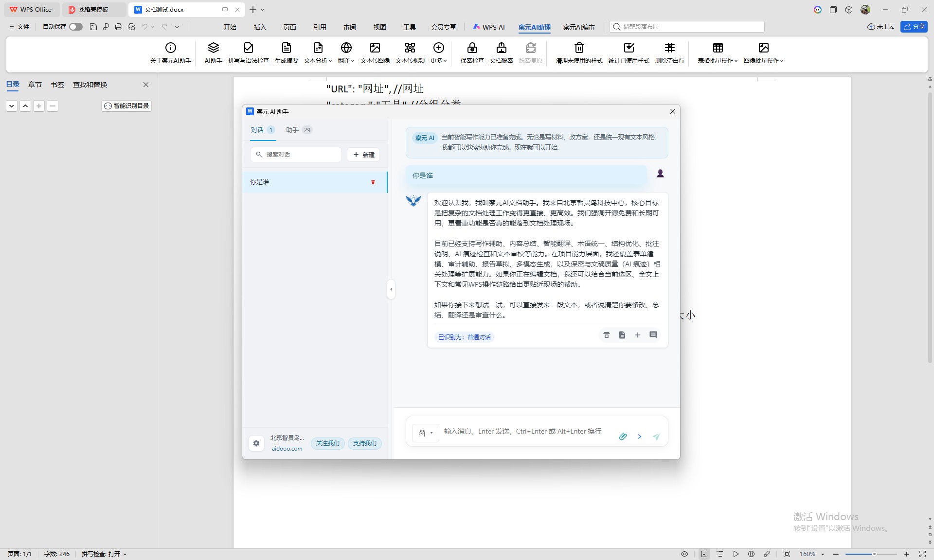The height and width of the screenshot is (560, 934).
Task: Open settings gear in AI assistant dialog
Action: (x=256, y=443)
